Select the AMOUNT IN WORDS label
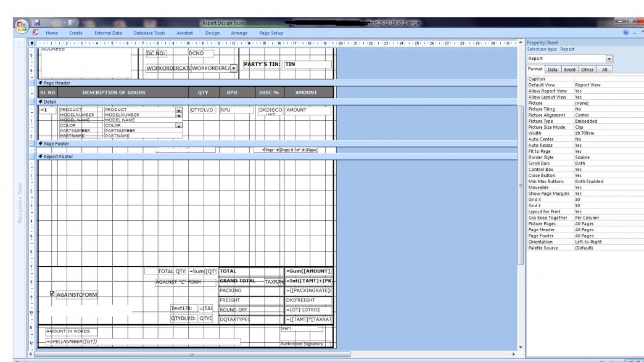The image size is (644, 362). [71, 331]
